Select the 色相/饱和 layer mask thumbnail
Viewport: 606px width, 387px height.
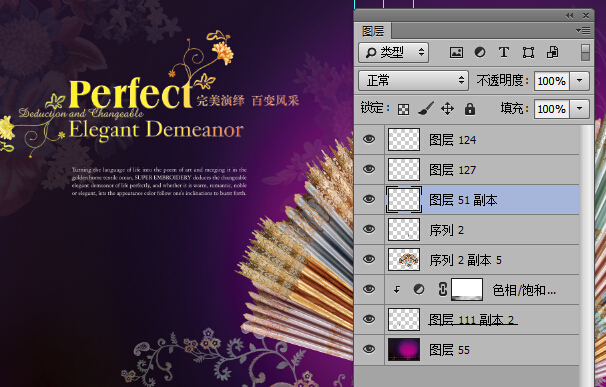[467, 289]
